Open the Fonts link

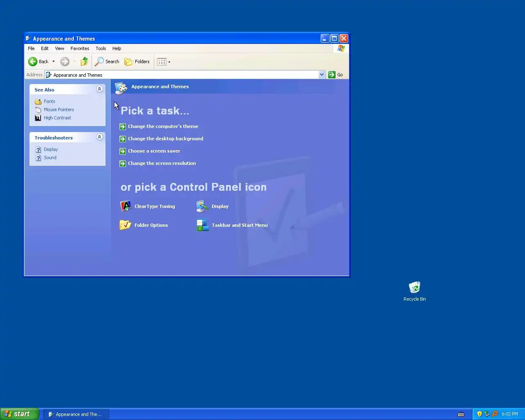(49, 101)
